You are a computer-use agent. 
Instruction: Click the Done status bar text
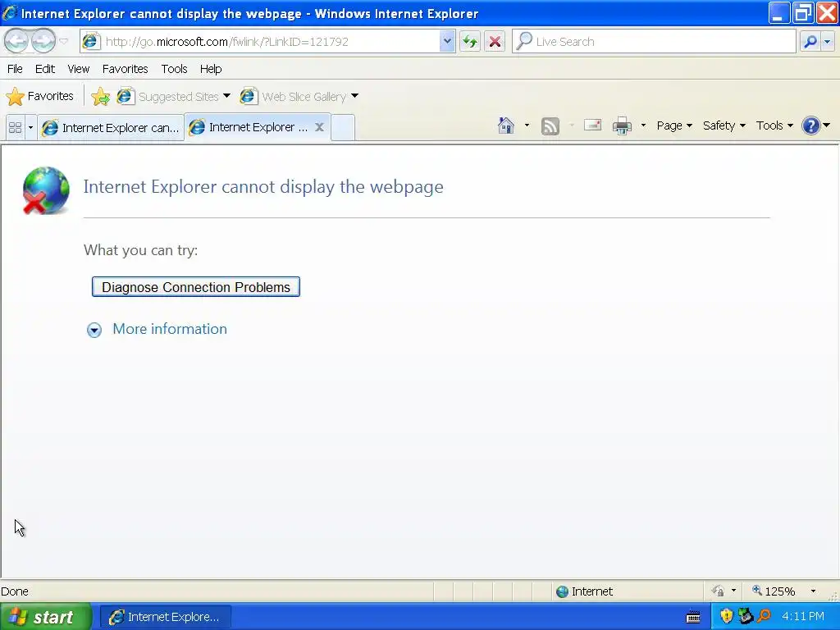(15, 591)
